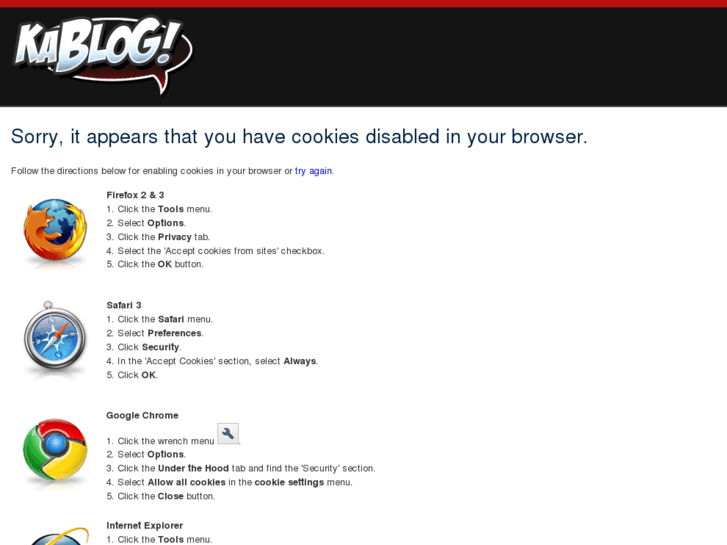Viewport: 727px width, 545px height.
Task: Click the red top banner strip
Action: pos(364,3)
